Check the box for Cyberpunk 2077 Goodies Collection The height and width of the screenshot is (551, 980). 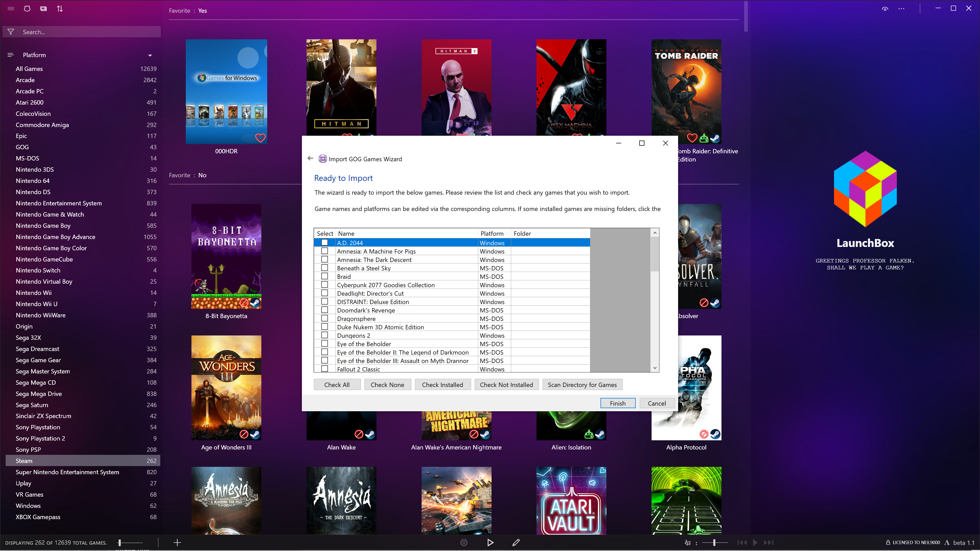click(325, 285)
